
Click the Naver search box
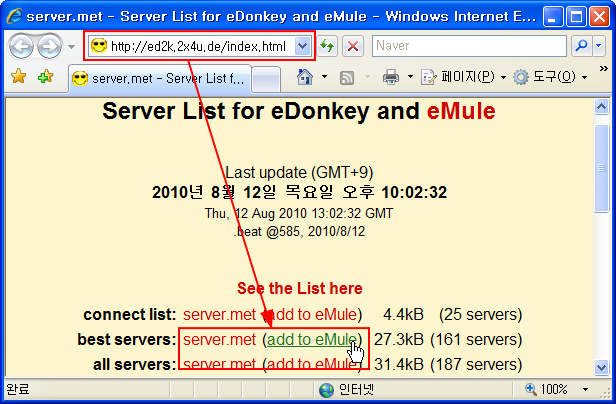click(x=469, y=46)
